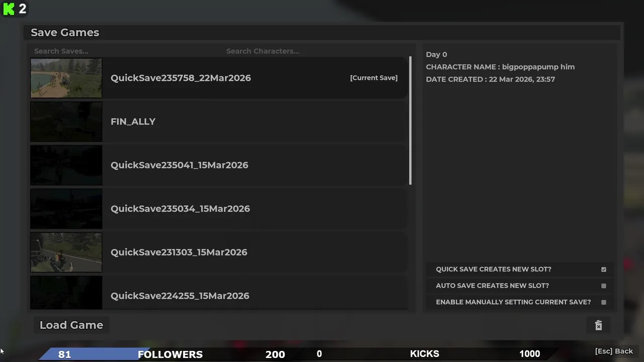Click thumbnail of QuickSave235758_22Mar2026
Image resolution: width=644 pixels, height=362 pixels.
click(x=66, y=78)
